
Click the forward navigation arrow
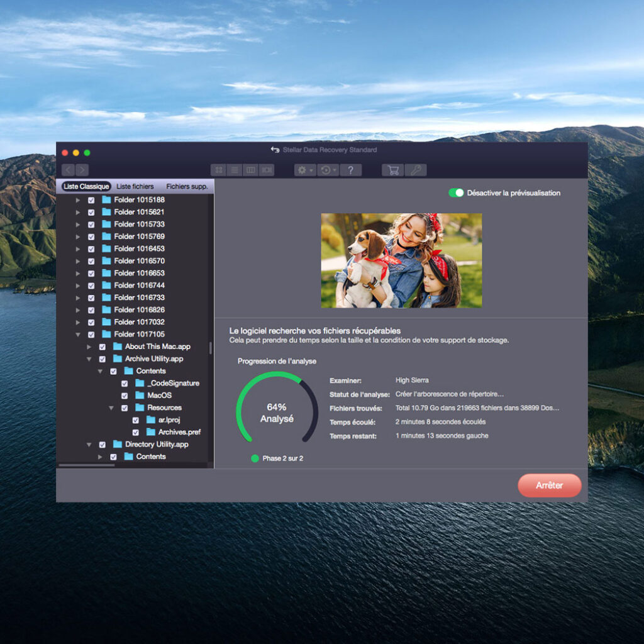pyautogui.click(x=82, y=170)
